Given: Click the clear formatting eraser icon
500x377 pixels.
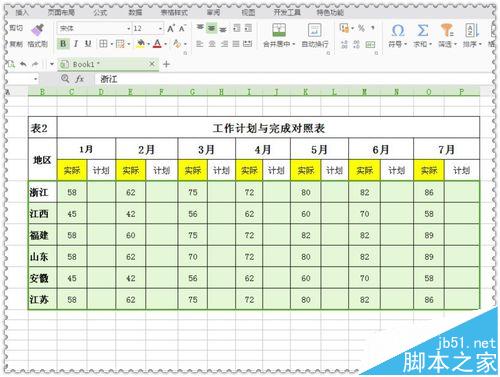Looking at the screenshot, I should 177,44.
